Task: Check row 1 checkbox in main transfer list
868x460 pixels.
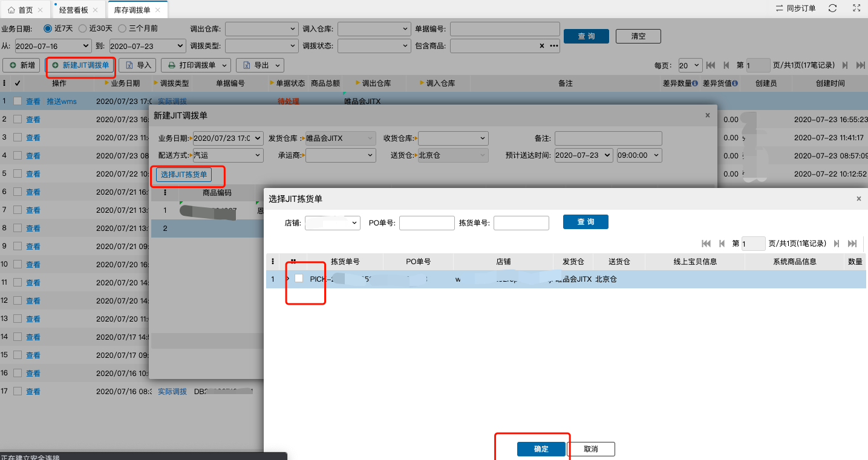Action: click(x=18, y=101)
